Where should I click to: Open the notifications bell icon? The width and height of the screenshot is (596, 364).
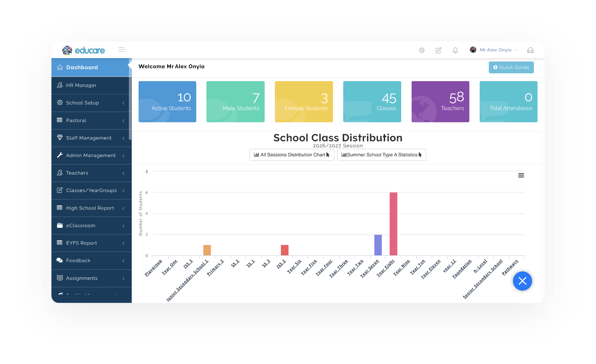pyautogui.click(x=455, y=50)
